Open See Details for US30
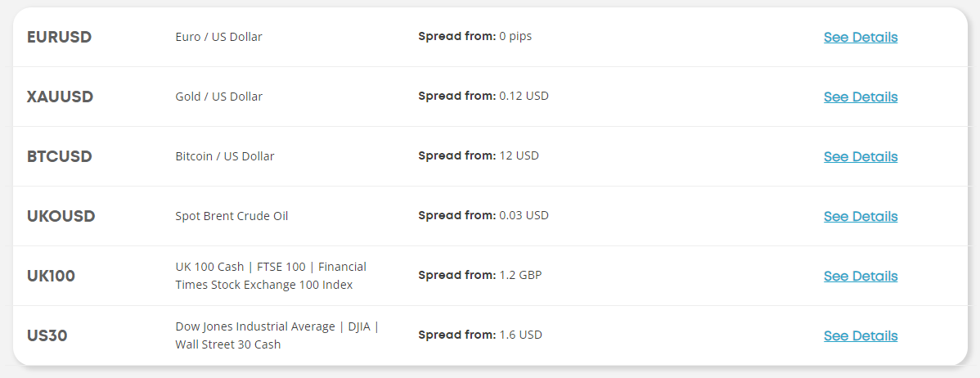Screen dimensions: 980x378 click(x=861, y=335)
